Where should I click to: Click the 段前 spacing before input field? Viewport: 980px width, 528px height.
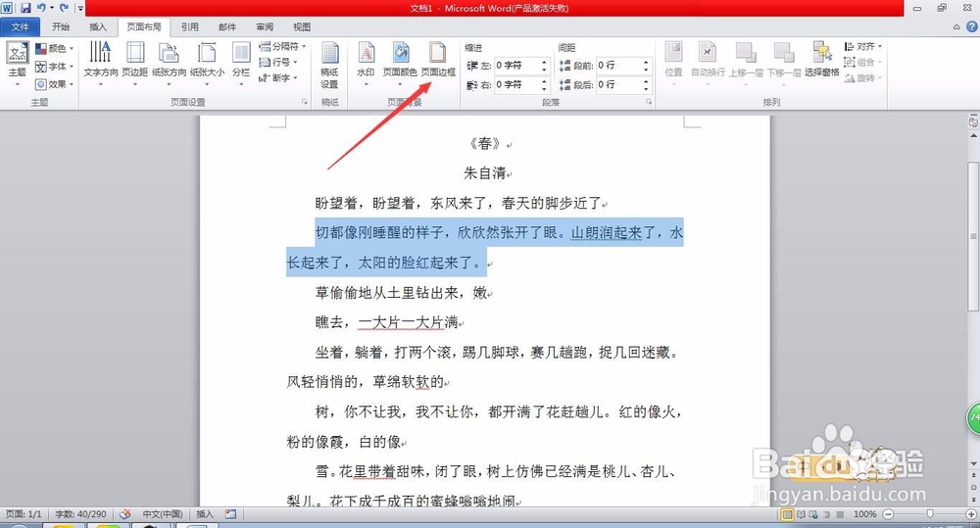coord(618,65)
